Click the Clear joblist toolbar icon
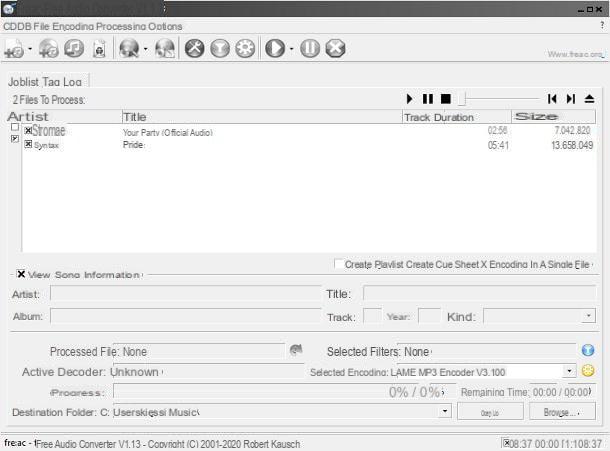This screenshot has width=610, height=451. click(x=99, y=49)
